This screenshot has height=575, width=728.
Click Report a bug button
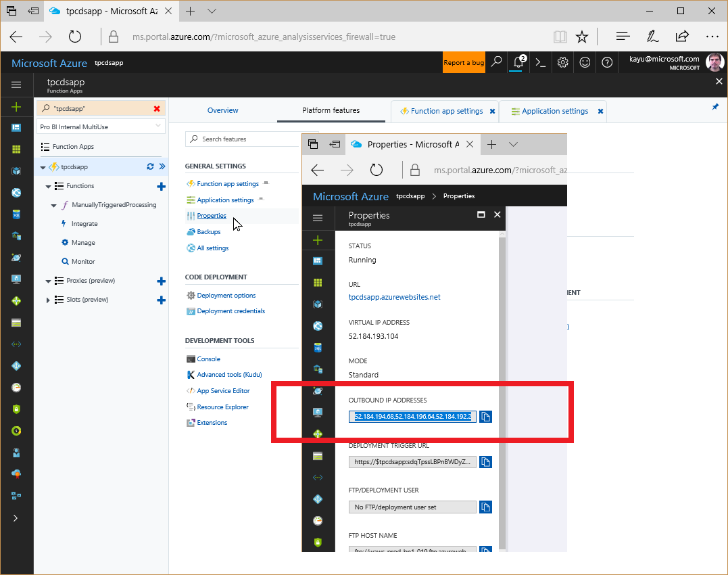click(464, 62)
